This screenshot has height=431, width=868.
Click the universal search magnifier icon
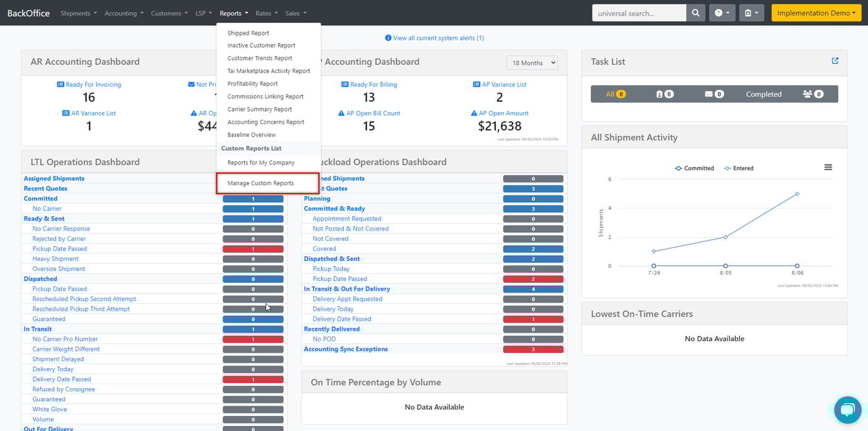[x=695, y=13]
